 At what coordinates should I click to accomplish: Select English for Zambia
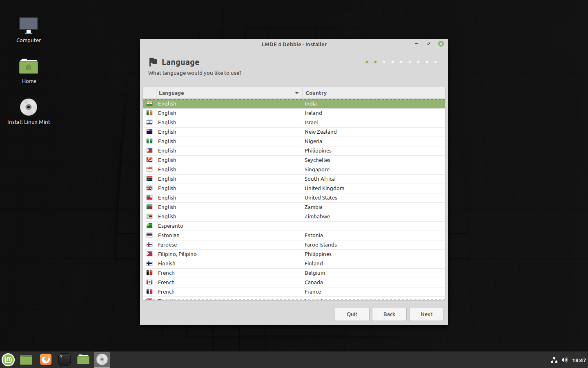pyautogui.click(x=294, y=207)
